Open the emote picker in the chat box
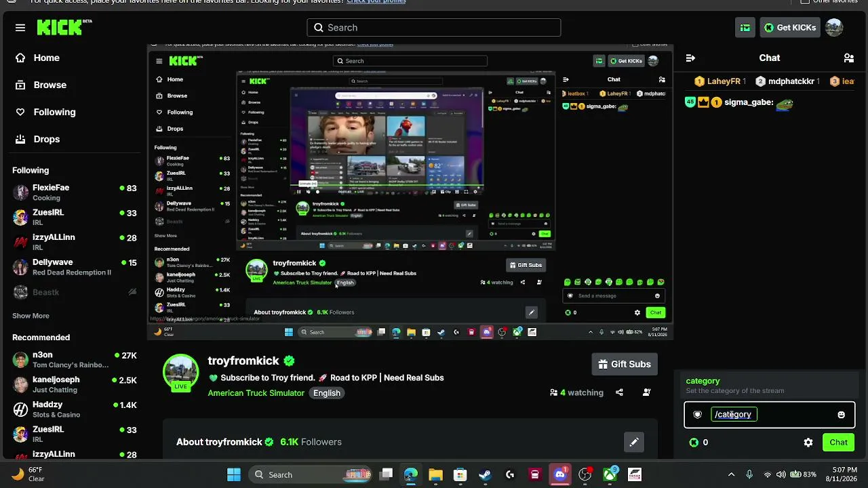The image size is (868, 488). [x=841, y=415]
